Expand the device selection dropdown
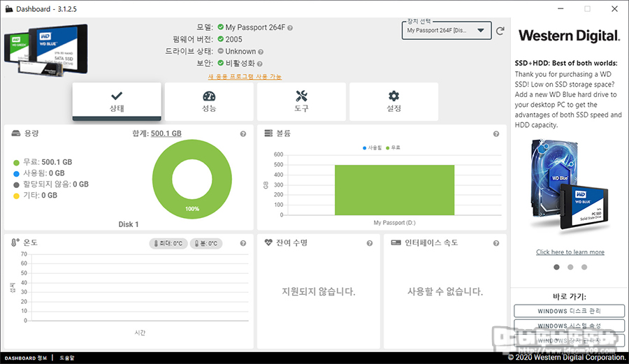 [447, 31]
